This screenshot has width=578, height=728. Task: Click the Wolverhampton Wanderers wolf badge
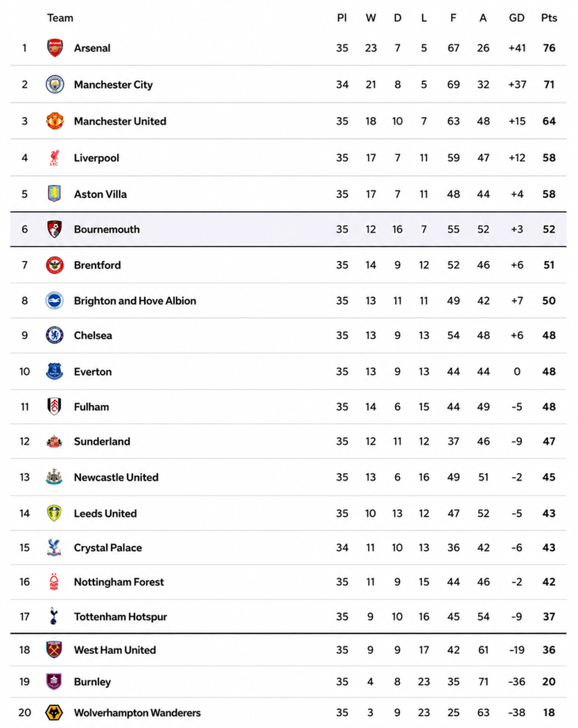(54, 712)
